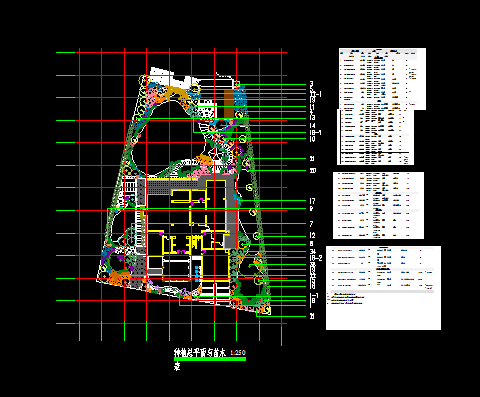Image resolution: width=480 pixels, height=397 pixels.
Task: Pick callout label 10
Action: pyautogui.click(x=312, y=139)
